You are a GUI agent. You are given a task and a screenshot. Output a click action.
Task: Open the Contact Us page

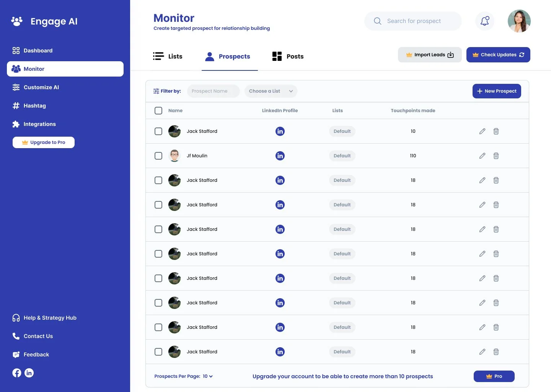point(33,336)
